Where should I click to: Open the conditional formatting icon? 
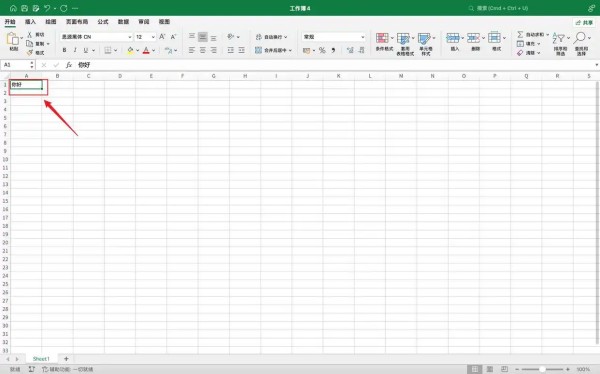click(382, 38)
